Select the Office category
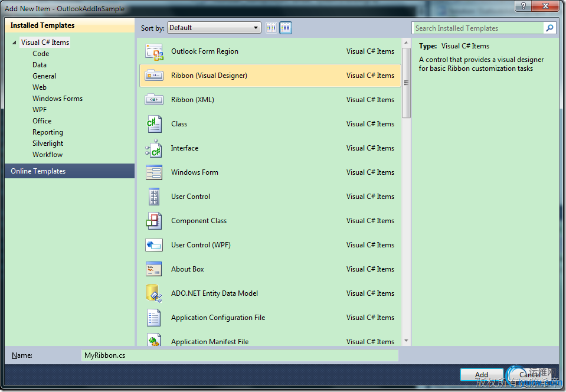 coord(42,120)
